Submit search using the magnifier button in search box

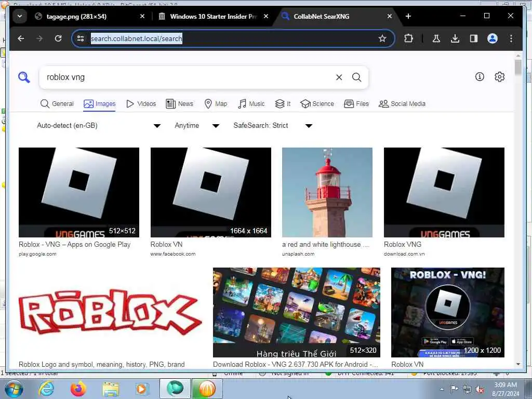pyautogui.click(x=356, y=77)
